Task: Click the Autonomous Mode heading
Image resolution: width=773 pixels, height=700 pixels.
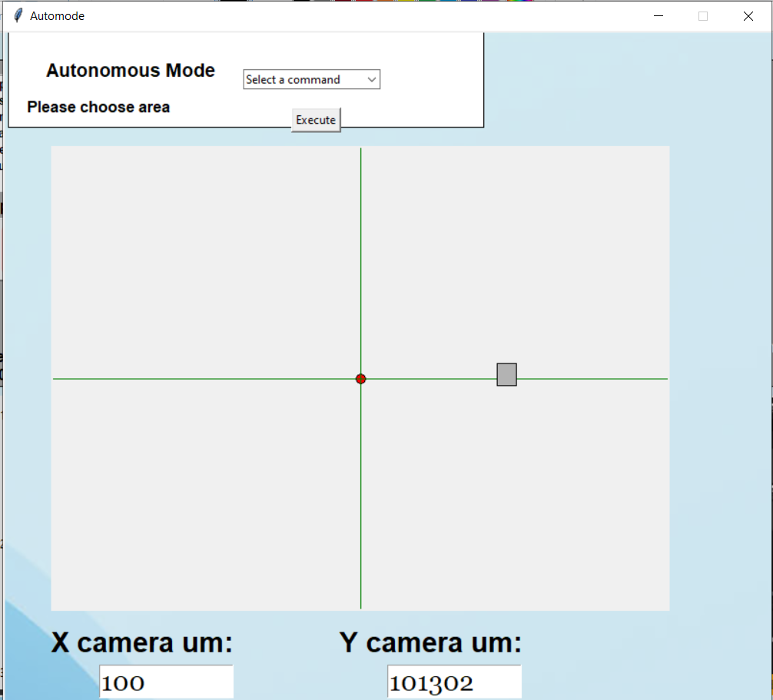Action: (x=130, y=70)
